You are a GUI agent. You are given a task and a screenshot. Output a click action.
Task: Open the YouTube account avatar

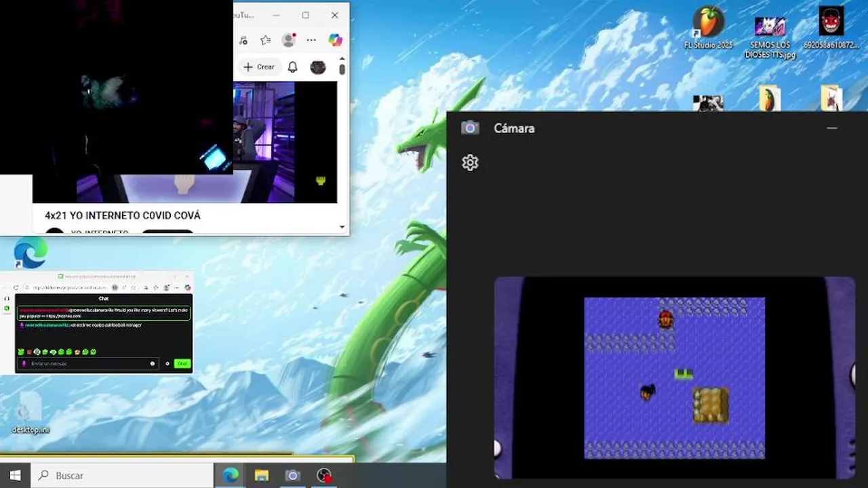[318, 67]
